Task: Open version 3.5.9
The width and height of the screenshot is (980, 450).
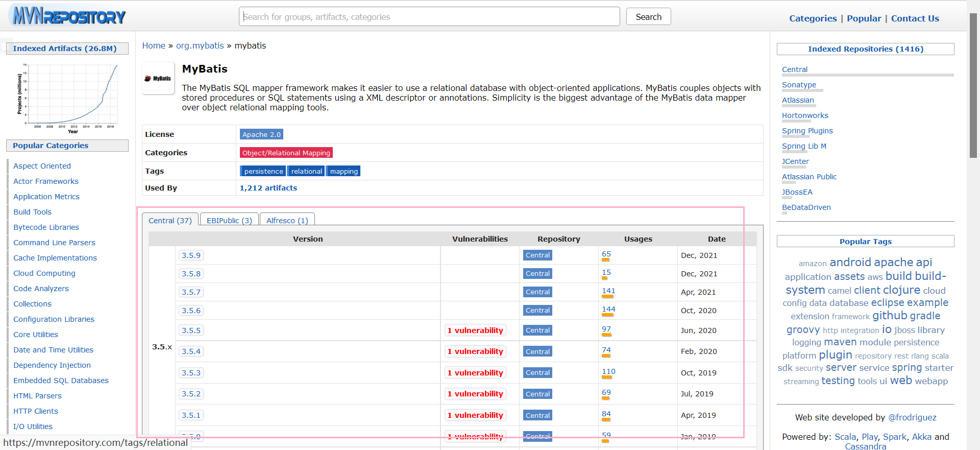Action: point(191,255)
